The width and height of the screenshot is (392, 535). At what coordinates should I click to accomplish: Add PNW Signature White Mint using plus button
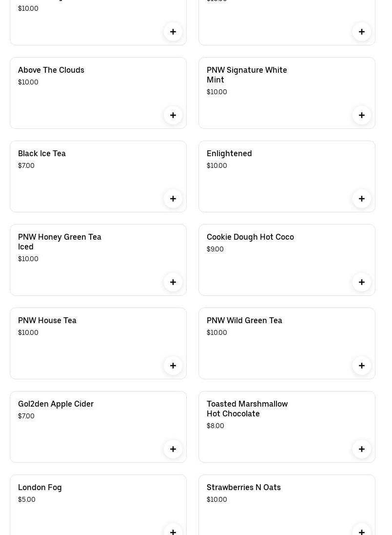[362, 115]
